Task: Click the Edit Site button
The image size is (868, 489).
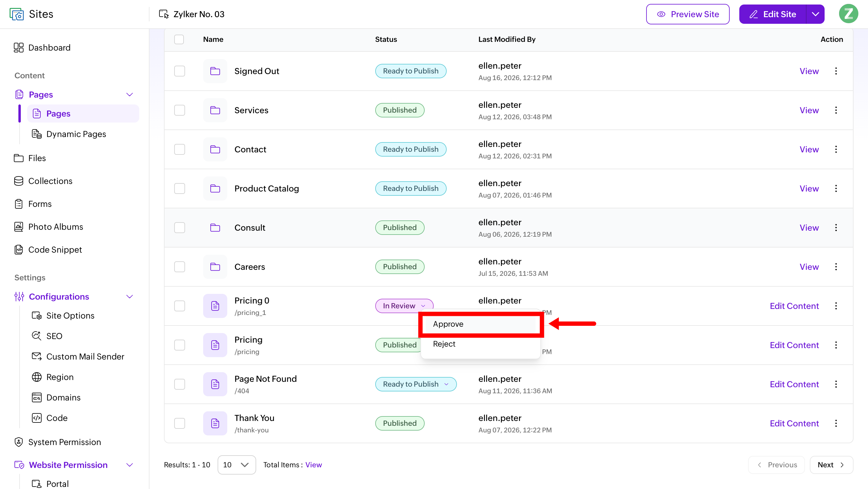Action: (773, 14)
